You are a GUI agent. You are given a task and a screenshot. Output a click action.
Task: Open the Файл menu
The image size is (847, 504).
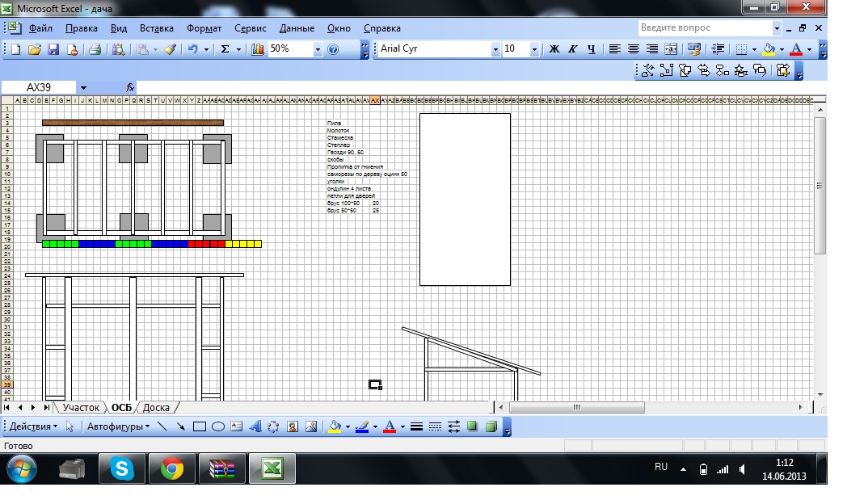pos(40,28)
